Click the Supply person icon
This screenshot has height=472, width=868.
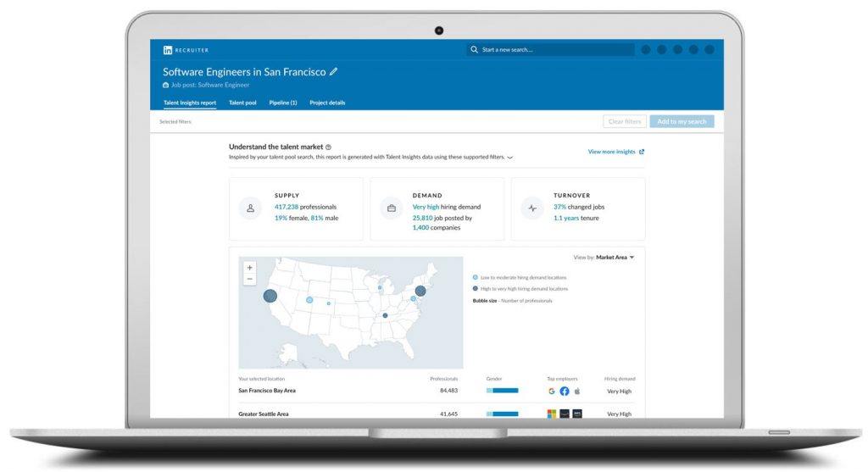[250, 208]
